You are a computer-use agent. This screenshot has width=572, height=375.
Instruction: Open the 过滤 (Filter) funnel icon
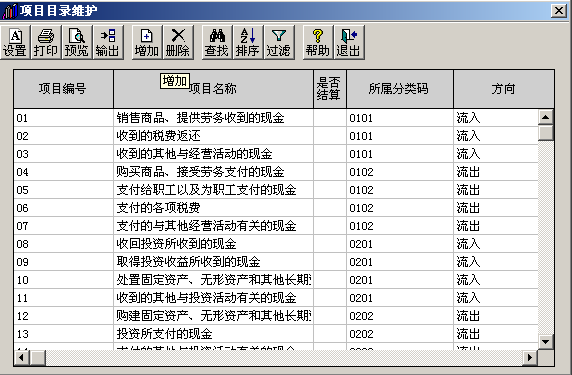click(x=279, y=42)
